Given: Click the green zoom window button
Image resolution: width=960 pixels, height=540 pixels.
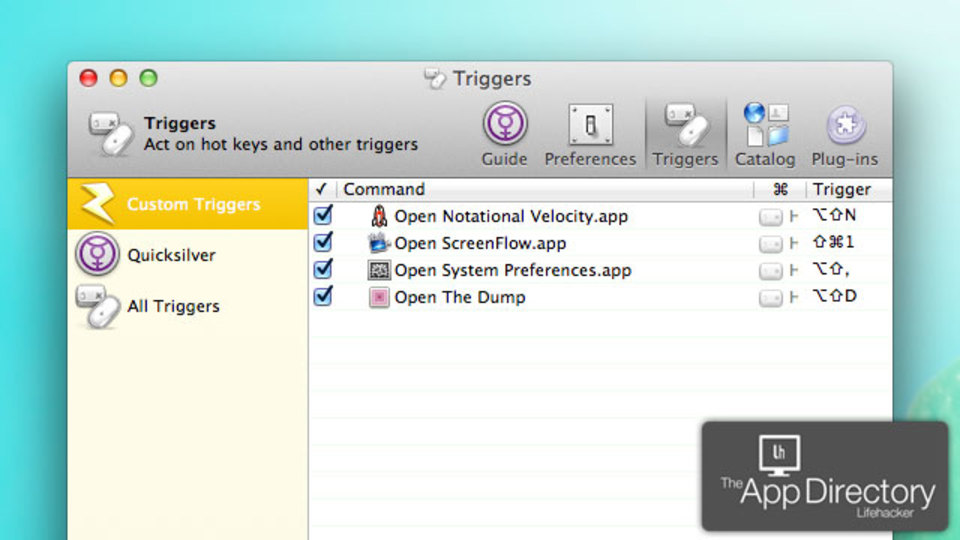Looking at the screenshot, I should pyautogui.click(x=148, y=78).
